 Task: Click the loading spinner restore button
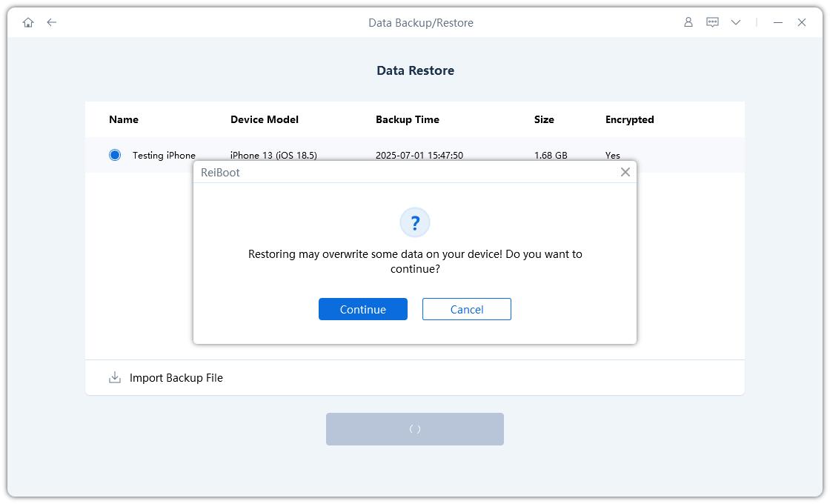coord(415,429)
